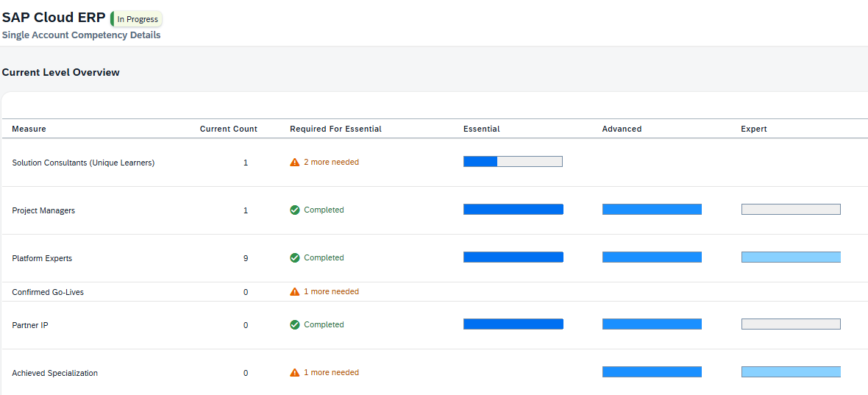Click green check icon for Partner IP
The height and width of the screenshot is (395, 868).
pyautogui.click(x=295, y=325)
